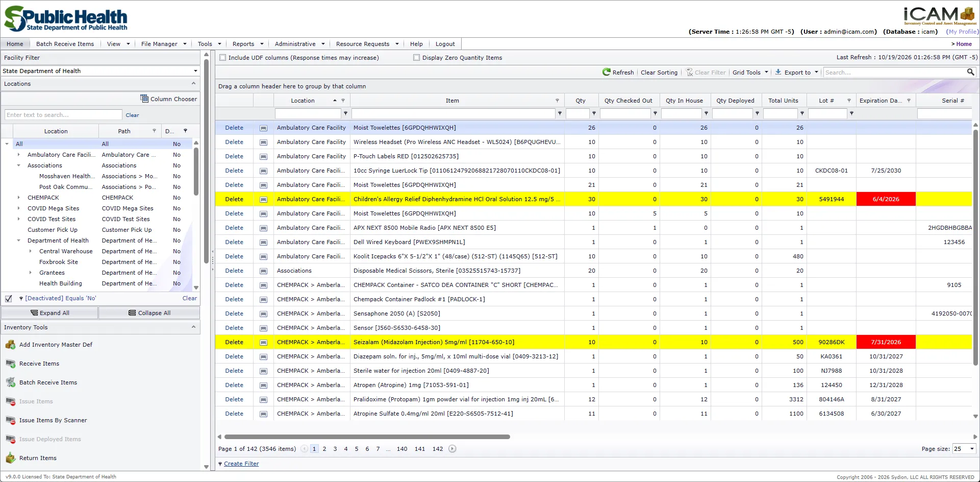Click the Receive Items icon
This screenshot has width=980, height=482.
[x=10, y=364]
